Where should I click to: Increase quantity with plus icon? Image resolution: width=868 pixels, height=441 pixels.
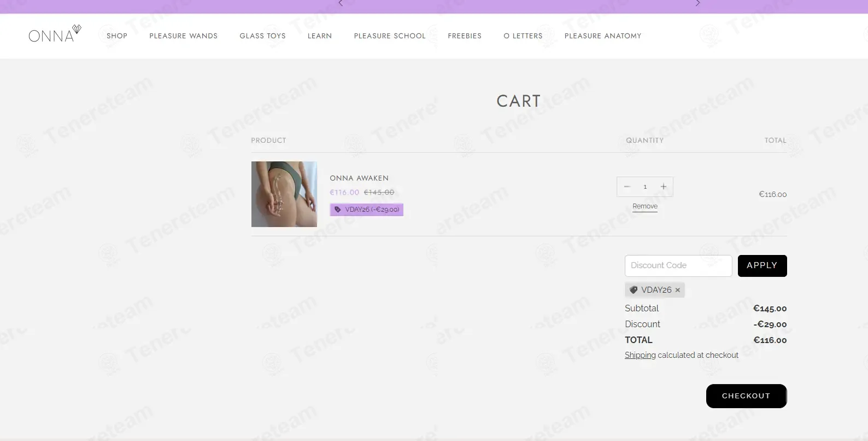click(x=664, y=187)
